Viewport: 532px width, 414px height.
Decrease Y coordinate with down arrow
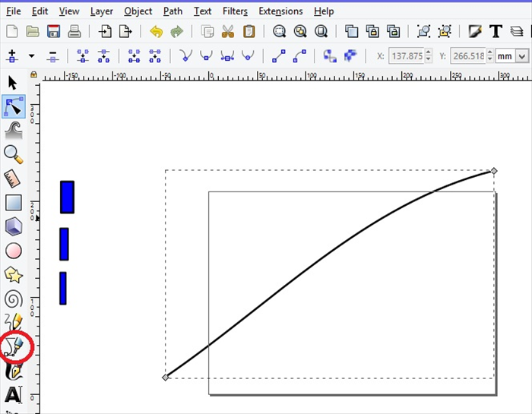489,59
